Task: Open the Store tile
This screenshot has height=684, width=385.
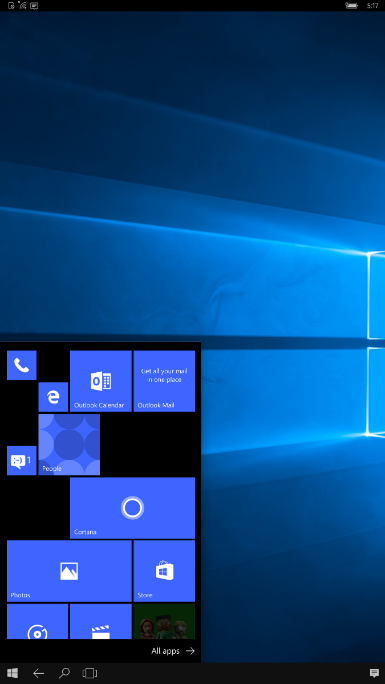Action: pos(164,571)
